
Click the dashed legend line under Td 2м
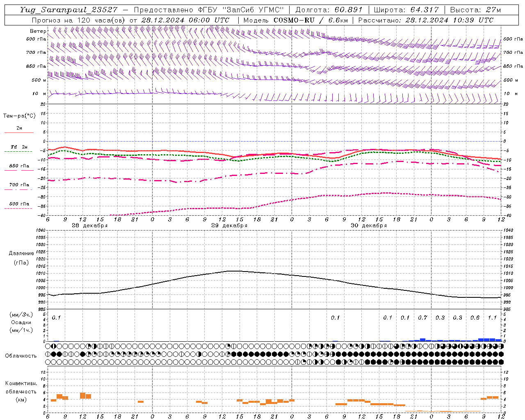coord(18,152)
